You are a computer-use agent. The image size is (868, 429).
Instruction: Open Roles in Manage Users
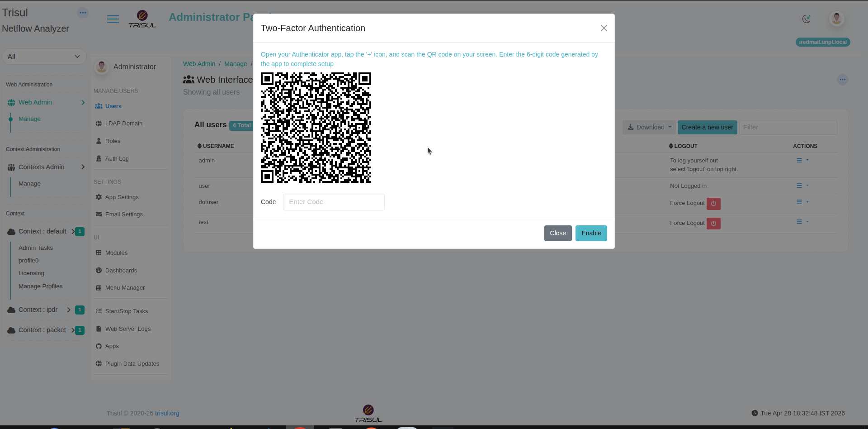tap(113, 141)
